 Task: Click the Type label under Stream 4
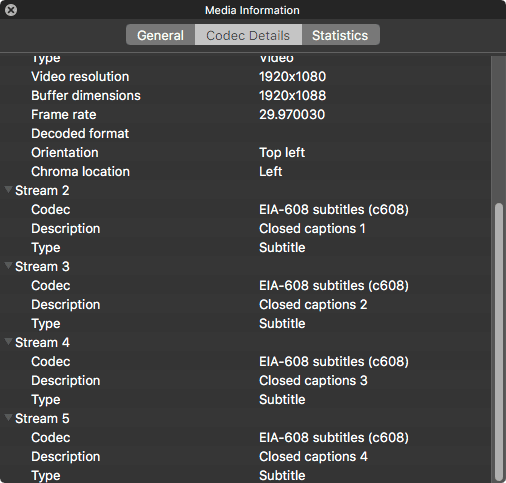pos(46,400)
